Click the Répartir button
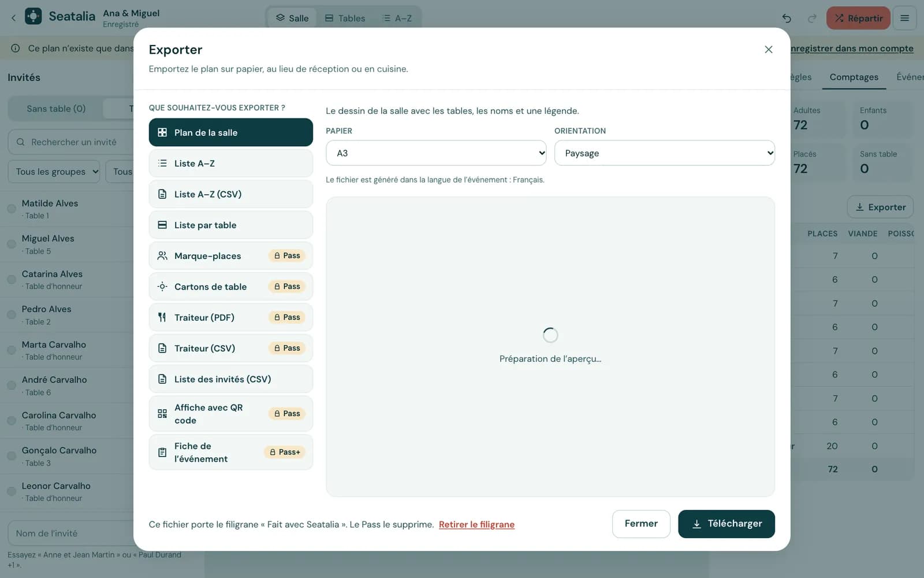This screenshot has width=924, height=578. point(858,18)
